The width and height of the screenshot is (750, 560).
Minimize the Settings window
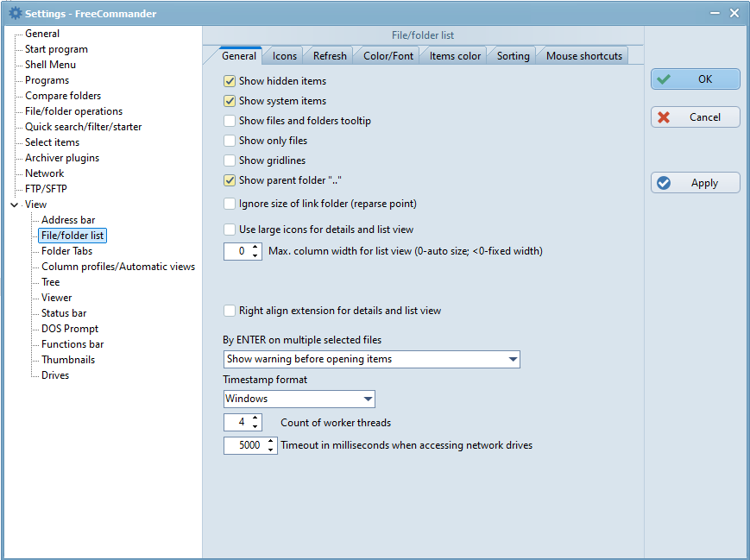point(715,14)
